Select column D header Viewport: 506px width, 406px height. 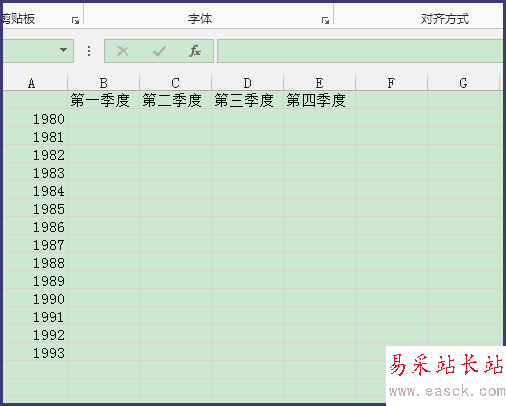click(x=247, y=82)
